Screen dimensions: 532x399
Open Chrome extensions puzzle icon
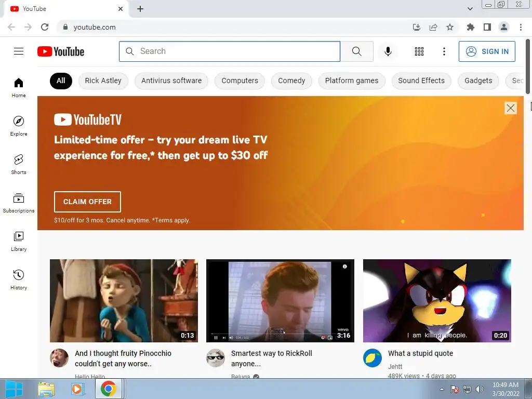(470, 27)
